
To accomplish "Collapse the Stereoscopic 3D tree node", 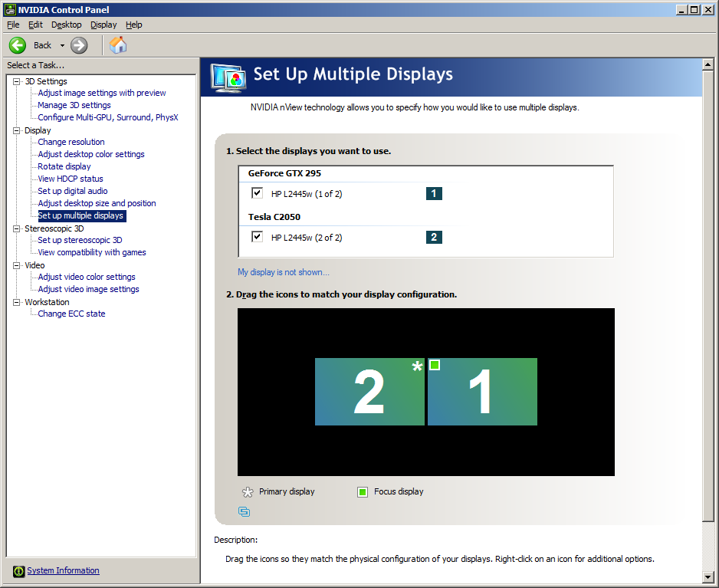I will [x=17, y=229].
